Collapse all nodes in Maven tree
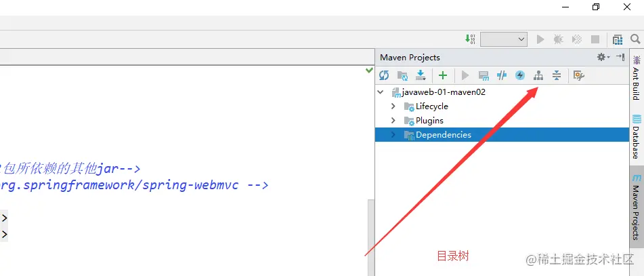 click(x=557, y=75)
